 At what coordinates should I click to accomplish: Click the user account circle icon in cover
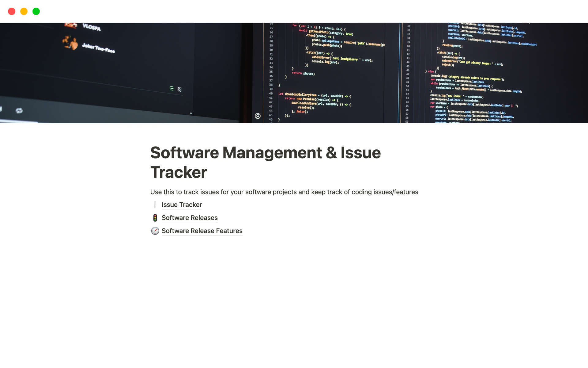click(258, 116)
